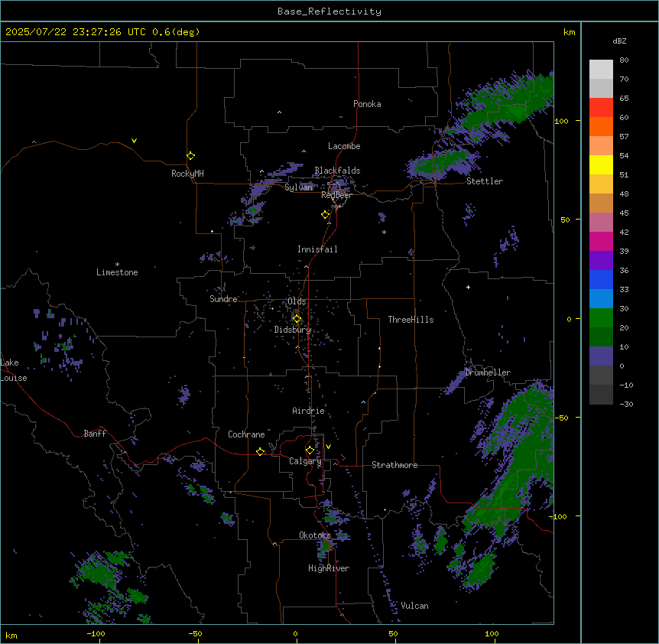Viewport: 659px width, 644px height.
Task: Click the RockyMH label
Action: [187, 173]
